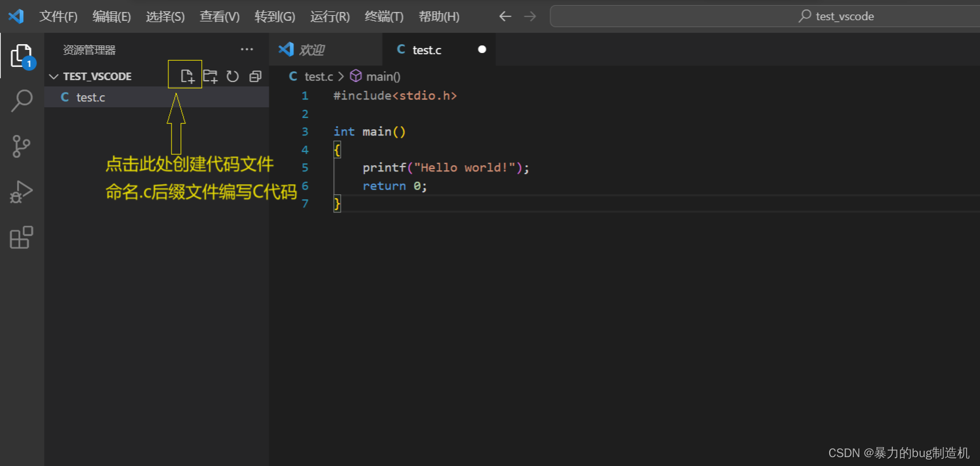Viewport: 980px width, 466px height.
Task: Click the 资源管理器 panel title
Action: (90, 50)
